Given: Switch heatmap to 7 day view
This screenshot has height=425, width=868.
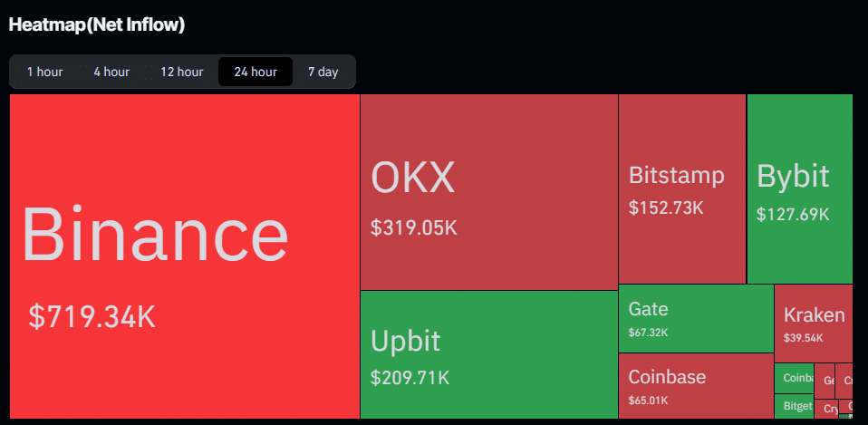Looking at the screenshot, I should pyautogui.click(x=323, y=72).
